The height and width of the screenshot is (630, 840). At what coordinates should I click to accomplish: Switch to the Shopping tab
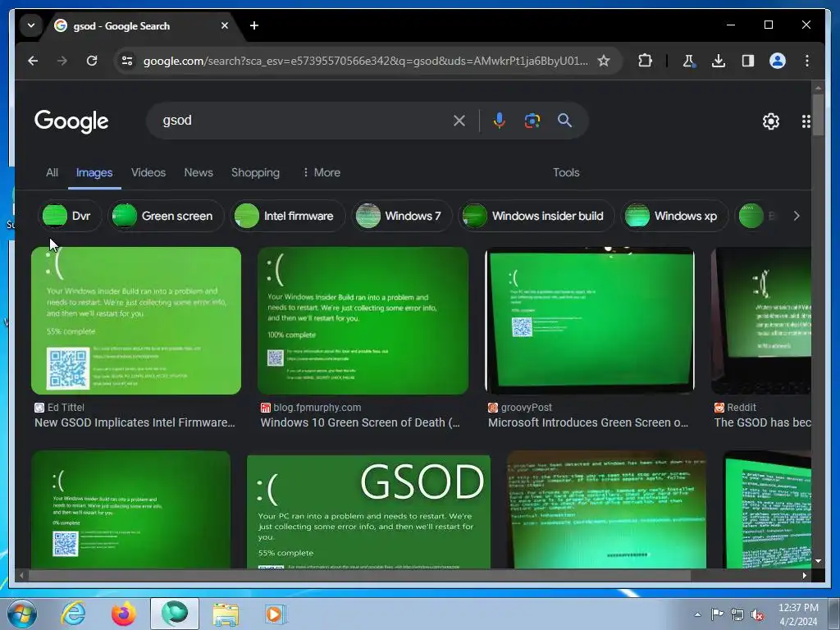click(x=256, y=172)
